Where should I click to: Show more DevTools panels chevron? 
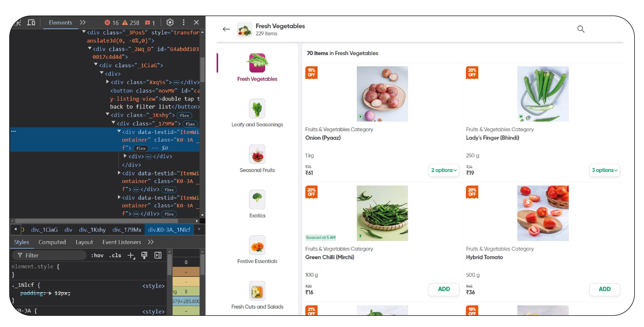(83, 22)
